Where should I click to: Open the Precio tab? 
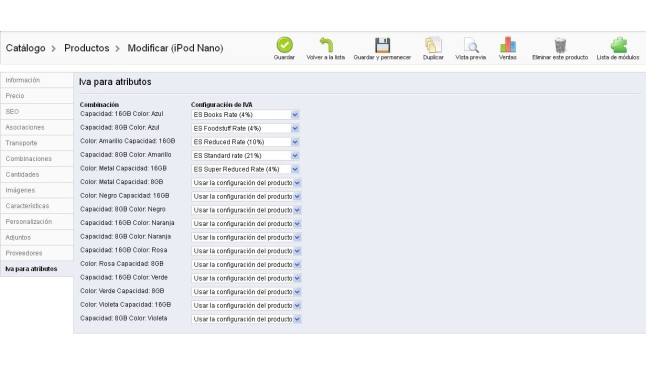coord(37,96)
